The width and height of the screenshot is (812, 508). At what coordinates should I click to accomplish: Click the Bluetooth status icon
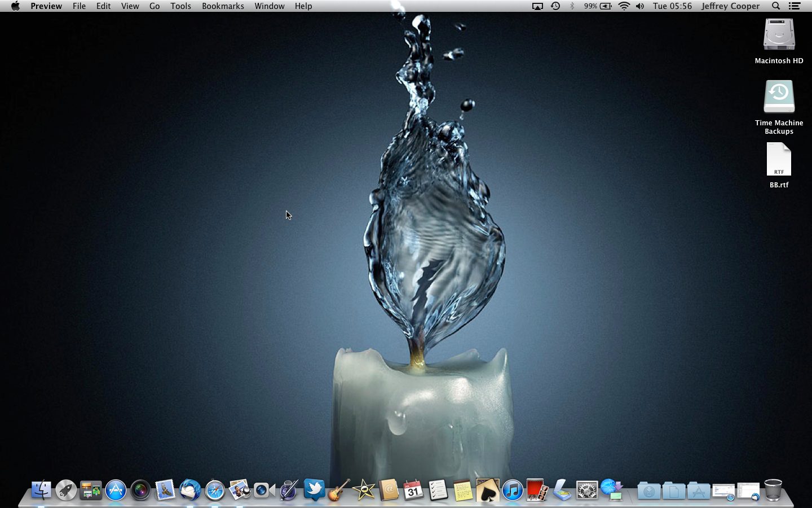point(572,6)
